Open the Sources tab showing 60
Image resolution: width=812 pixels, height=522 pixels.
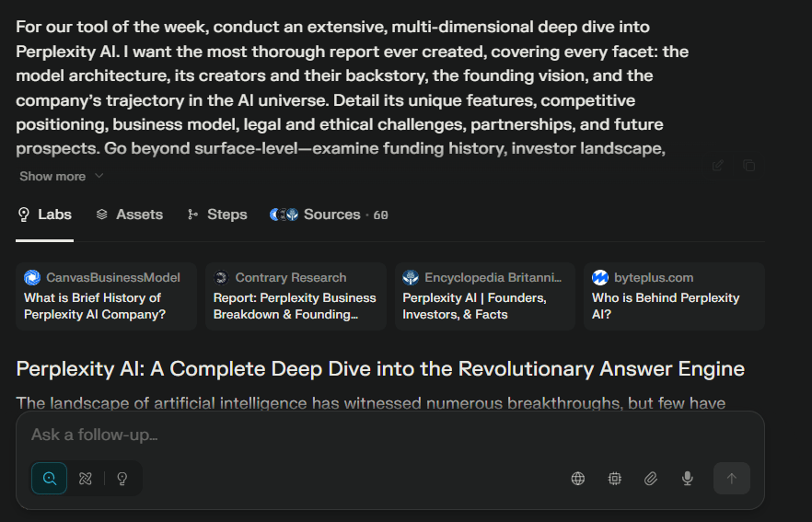[329, 215]
